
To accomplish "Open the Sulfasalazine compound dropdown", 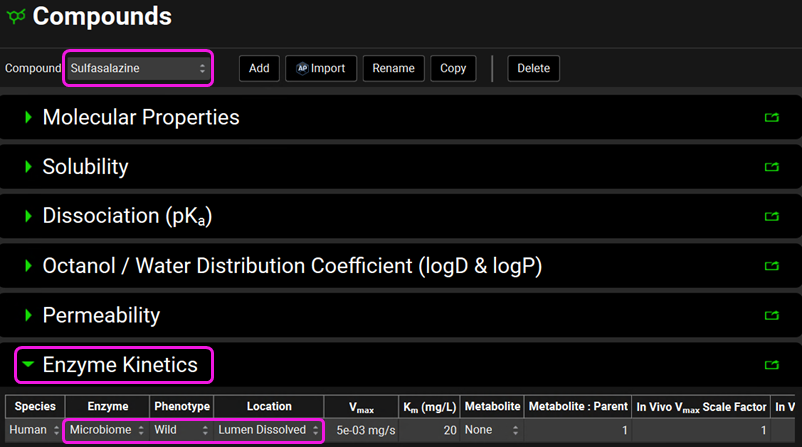I will coord(138,69).
